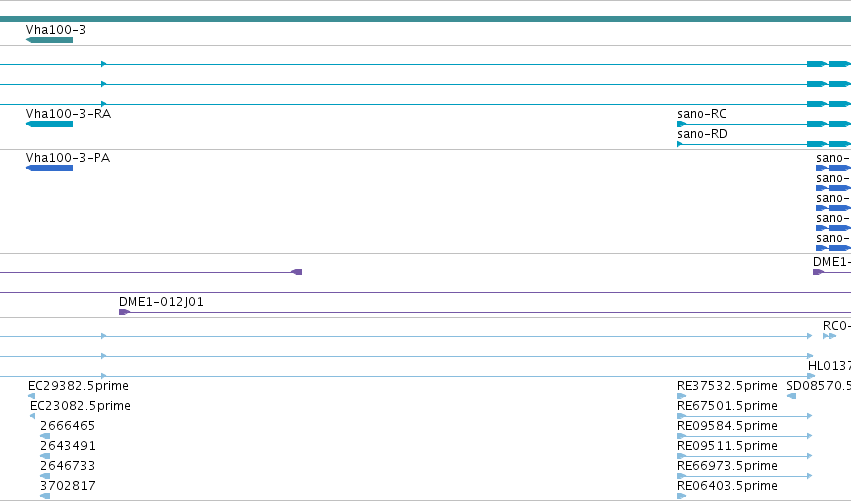Viewport: 851px width, 501px height.
Task: Click the 3702817 feature label
Action: [x=68, y=486]
